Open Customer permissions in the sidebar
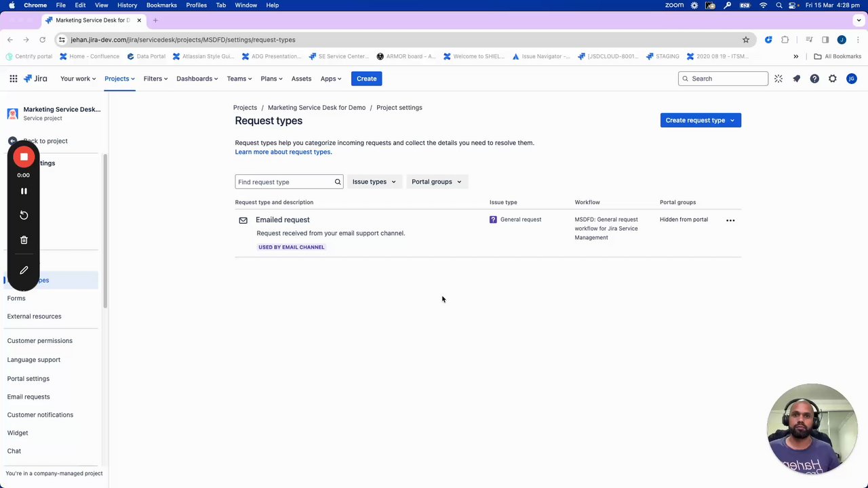 40,341
